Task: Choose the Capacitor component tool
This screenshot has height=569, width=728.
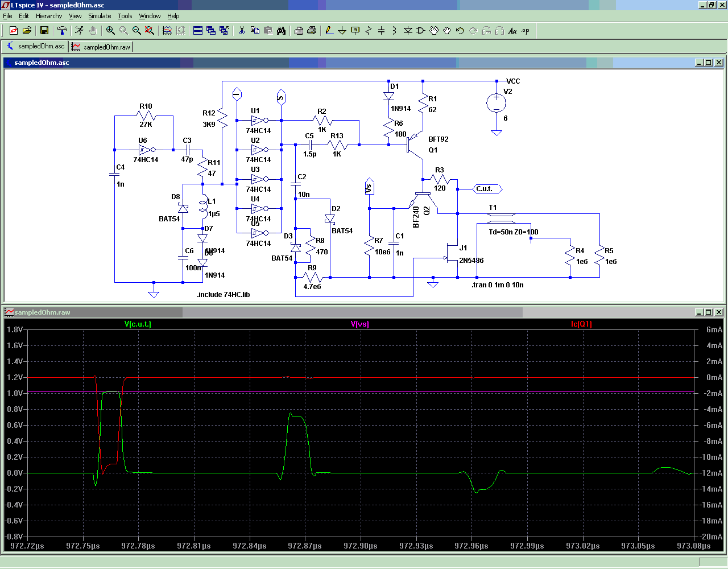Action: [x=382, y=31]
